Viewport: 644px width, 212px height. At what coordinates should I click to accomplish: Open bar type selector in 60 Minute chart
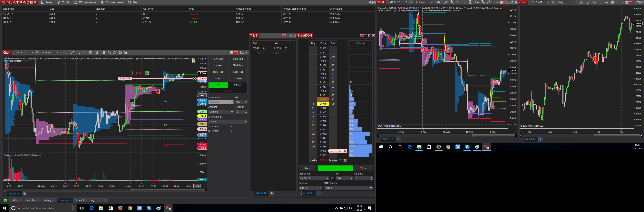(x=439, y=2)
